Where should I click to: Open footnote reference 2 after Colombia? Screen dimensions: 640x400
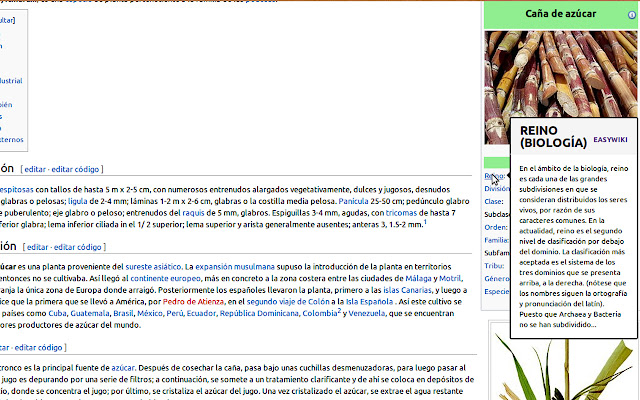(339, 311)
